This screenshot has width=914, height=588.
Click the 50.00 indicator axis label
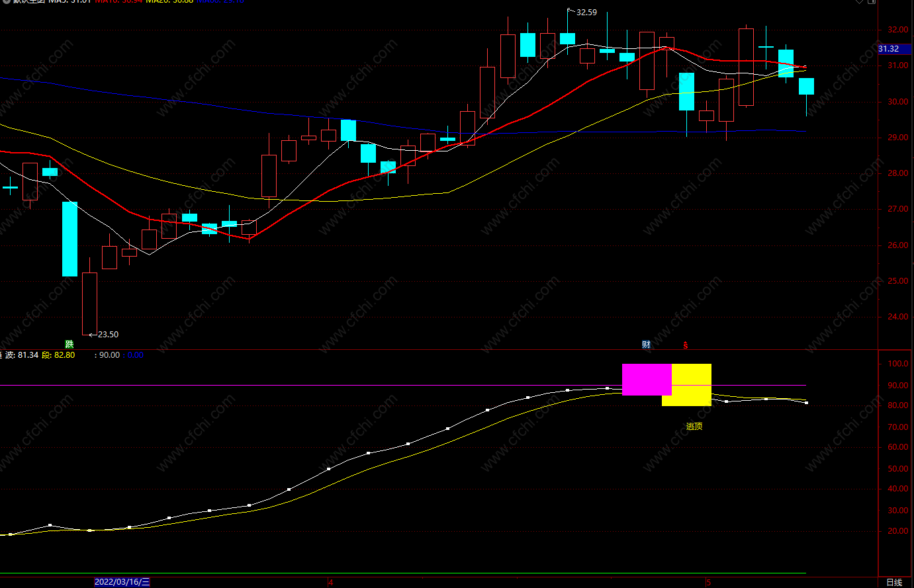tap(898, 469)
